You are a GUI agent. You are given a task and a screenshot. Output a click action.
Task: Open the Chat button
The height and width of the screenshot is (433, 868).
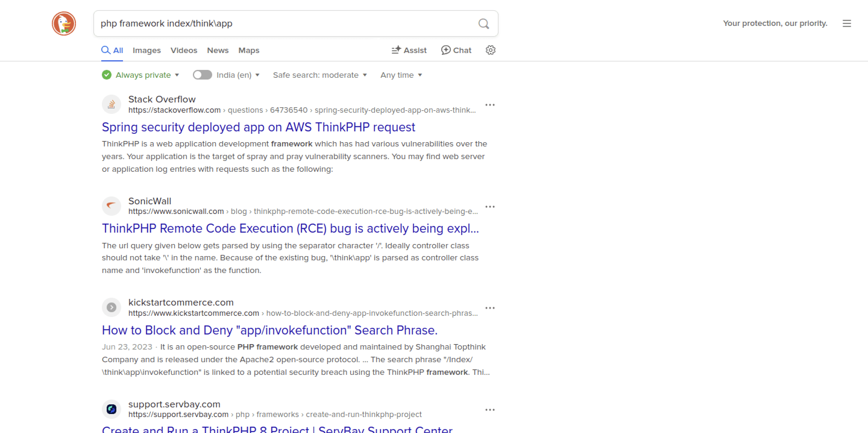click(x=456, y=50)
